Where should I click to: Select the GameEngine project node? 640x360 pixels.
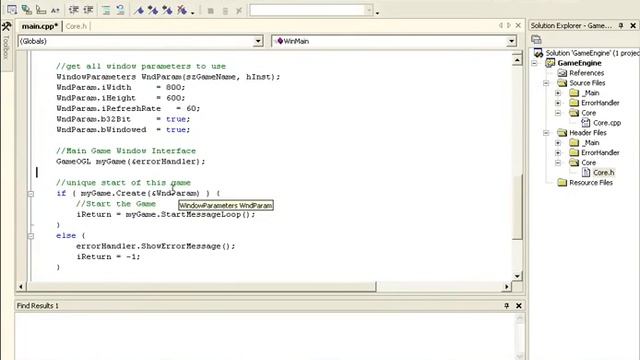[x=579, y=63]
